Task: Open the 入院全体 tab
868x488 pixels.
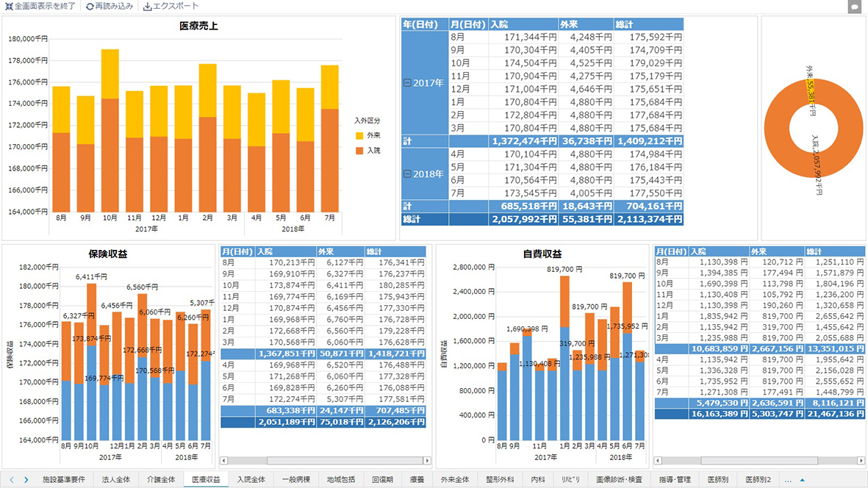Action: (x=251, y=480)
